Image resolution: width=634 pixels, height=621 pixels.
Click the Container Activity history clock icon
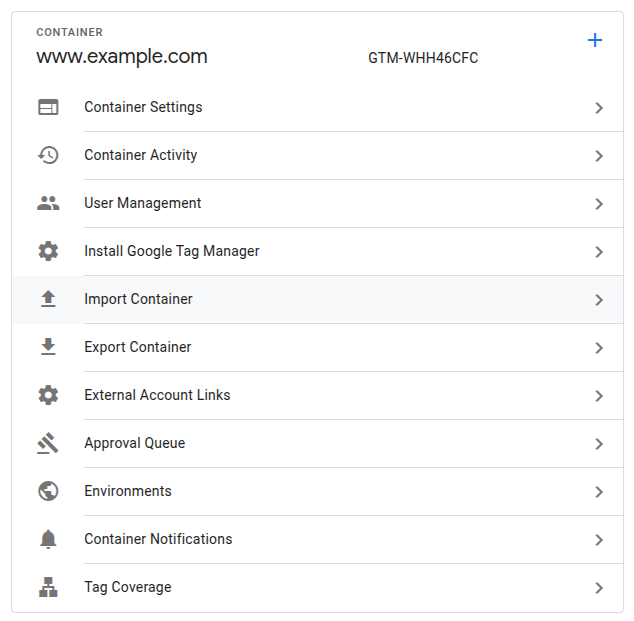click(48, 155)
